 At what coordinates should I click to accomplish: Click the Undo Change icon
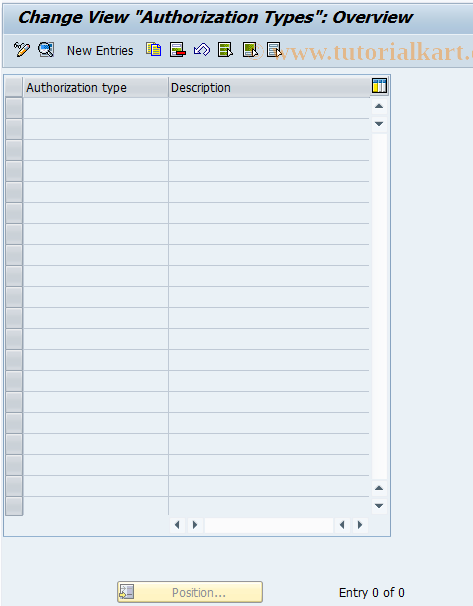pos(202,50)
